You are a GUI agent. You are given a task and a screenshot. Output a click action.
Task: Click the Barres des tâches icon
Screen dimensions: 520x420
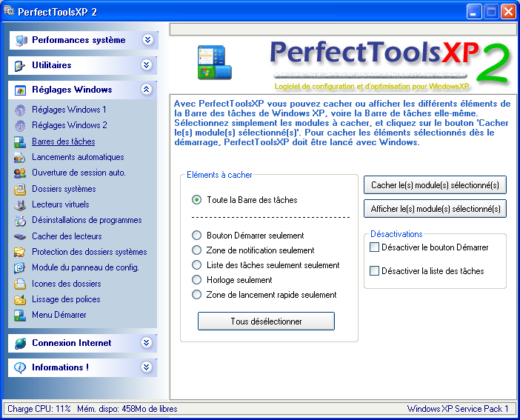pos(20,141)
